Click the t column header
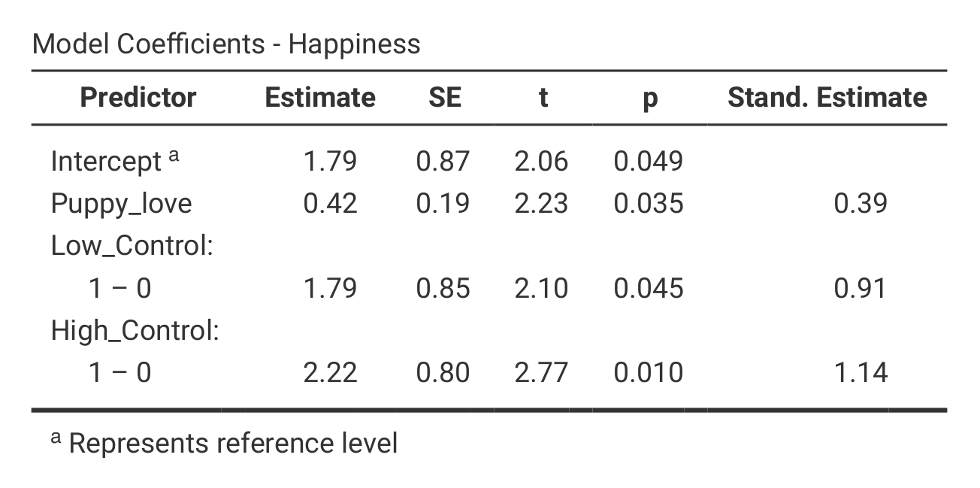This screenshot has height=488, width=980. pyautogui.click(x=543, y=98)
